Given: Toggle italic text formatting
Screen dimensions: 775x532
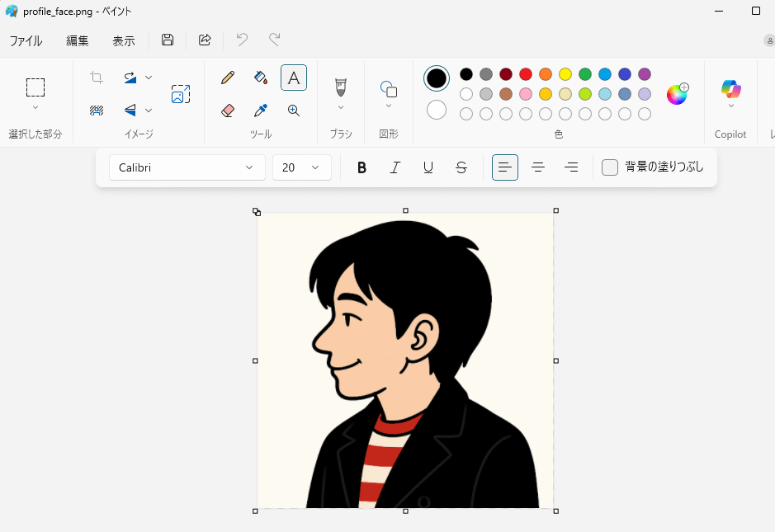Looking at the screenshot, I should 395,167.
